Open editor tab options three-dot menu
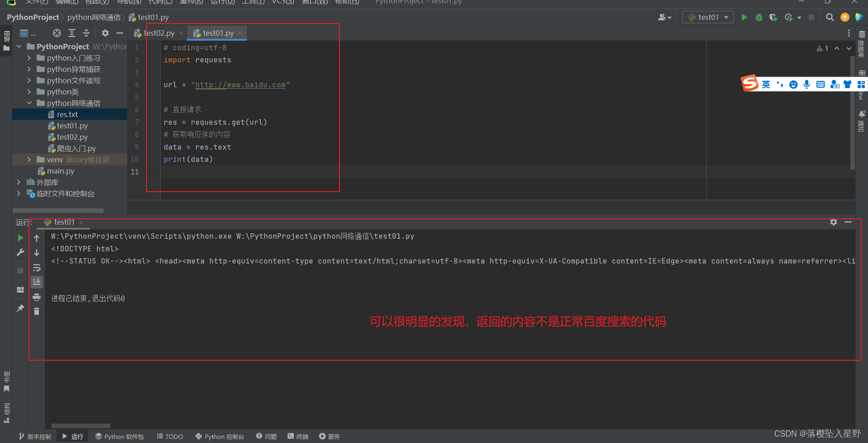Screen dimensions: 868x443 849,33
